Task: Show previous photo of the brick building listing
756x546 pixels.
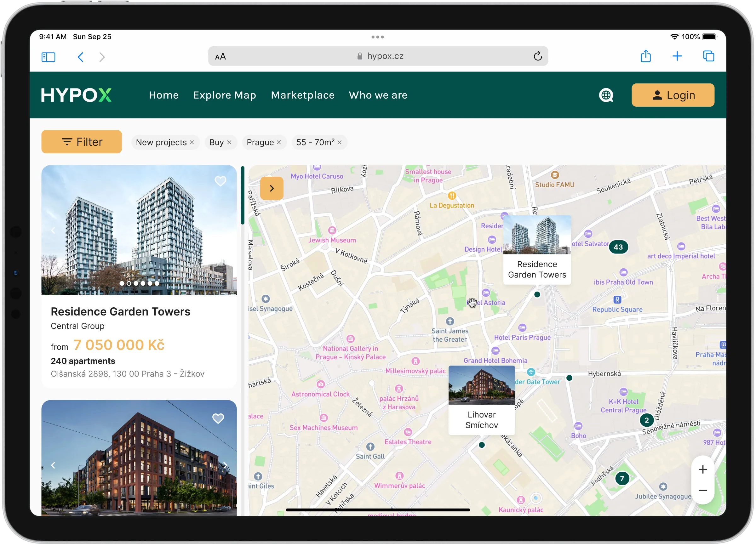Action: pyautogui.click(x=53, y=466)
